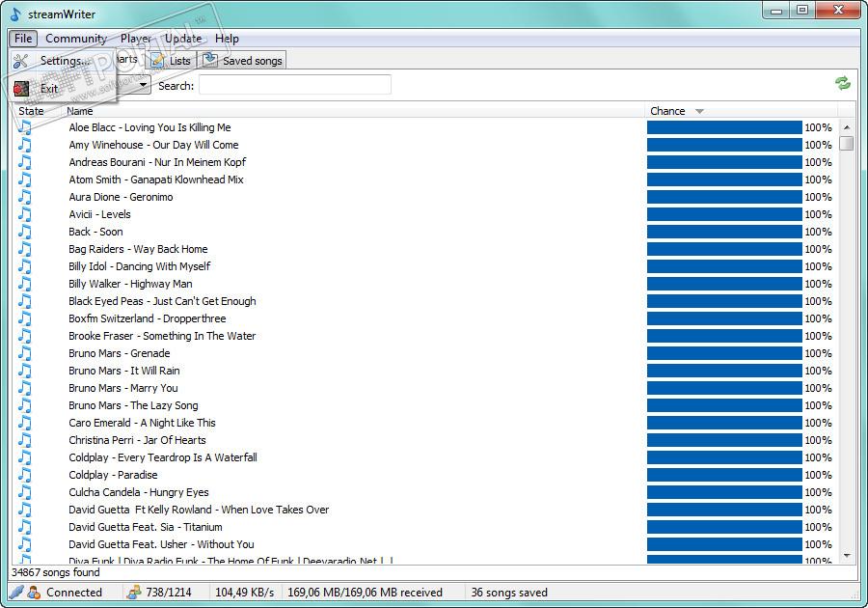Viewport: 868px width, 608px height.
Task: Sort by the Chance column header
Action: coord(667,111)
